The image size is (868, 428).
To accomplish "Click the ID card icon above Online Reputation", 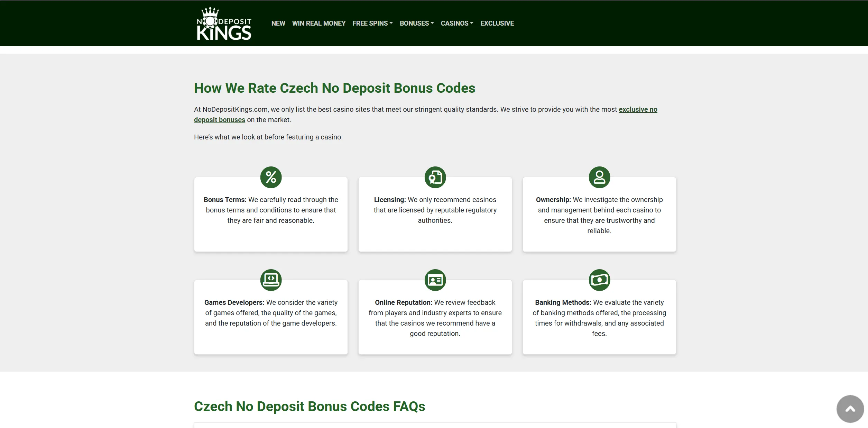I will click(435, 280).
